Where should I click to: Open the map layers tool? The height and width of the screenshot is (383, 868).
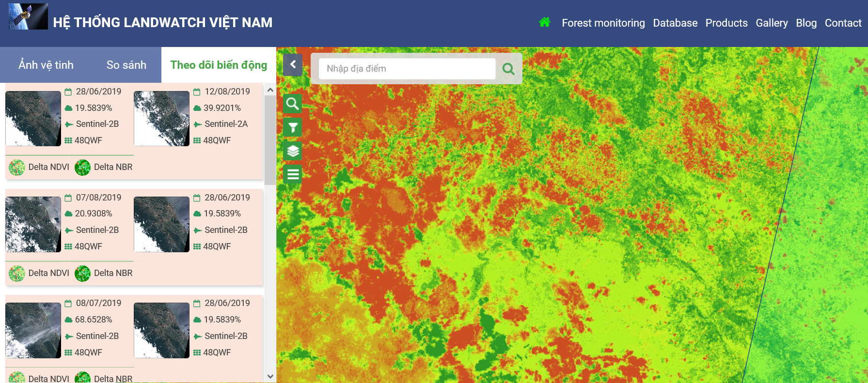pos(292,151)
